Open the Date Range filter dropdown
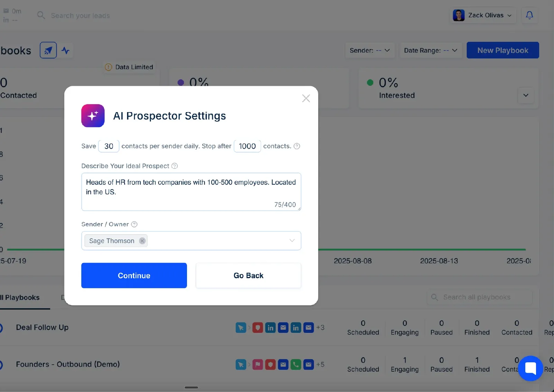554x392 pixels. click(x=431, y=51)
